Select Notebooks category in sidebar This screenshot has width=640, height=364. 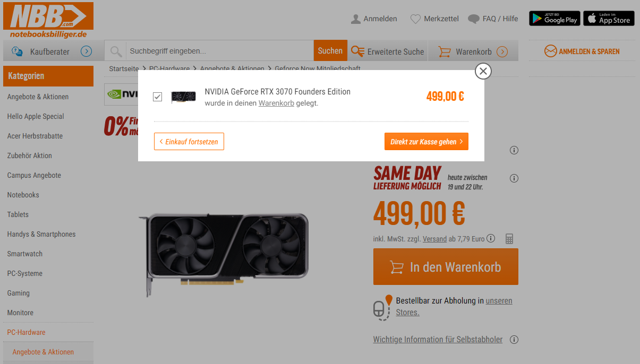click(23, 195)
